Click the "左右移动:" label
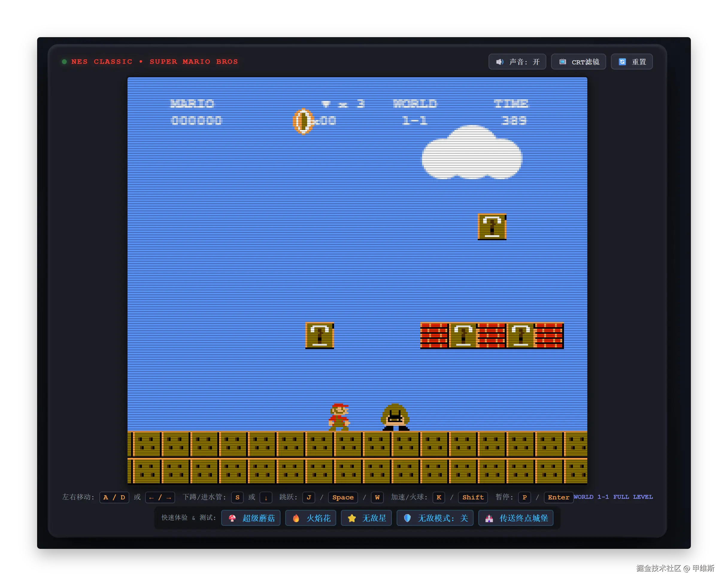Screen dimensions: 728x586 (78, 497)
